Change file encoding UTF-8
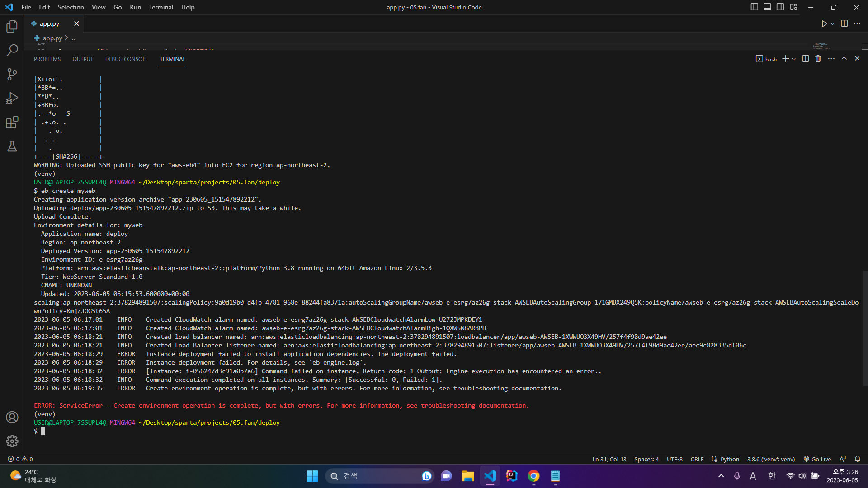The image size is (868, 488). click(675, 459)
